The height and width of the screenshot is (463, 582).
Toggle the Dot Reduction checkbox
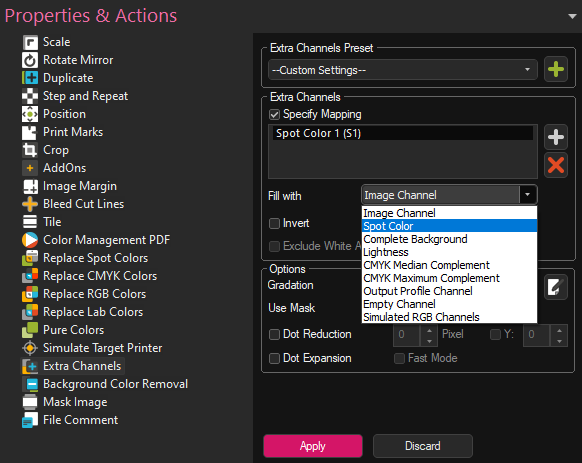[274, 335]
